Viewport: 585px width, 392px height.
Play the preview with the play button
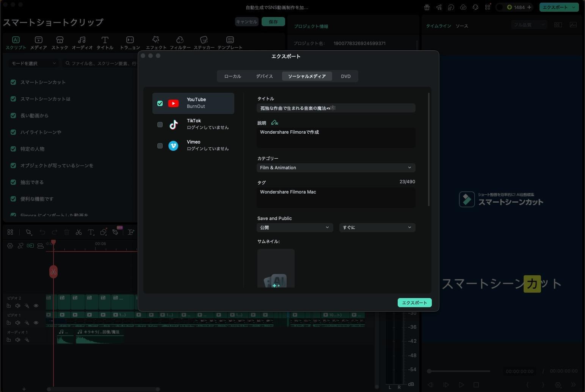461,385
